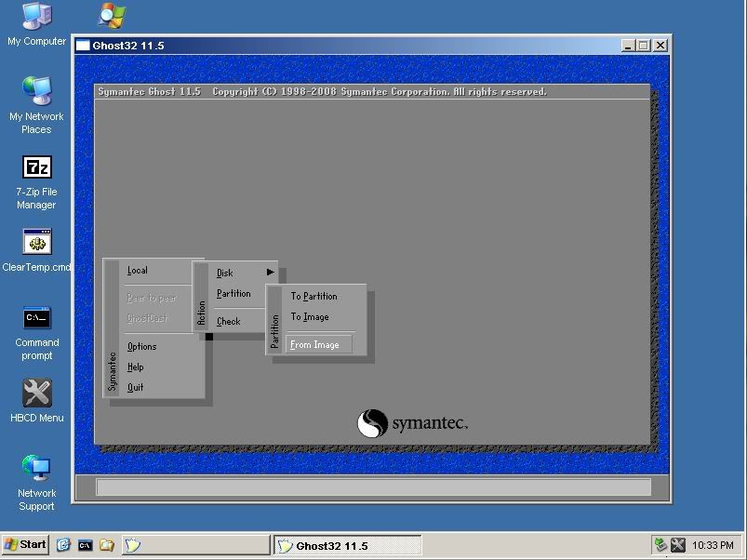
Task: Open the Windows flag magnifier desktop icon
Action: pos(112,15)
